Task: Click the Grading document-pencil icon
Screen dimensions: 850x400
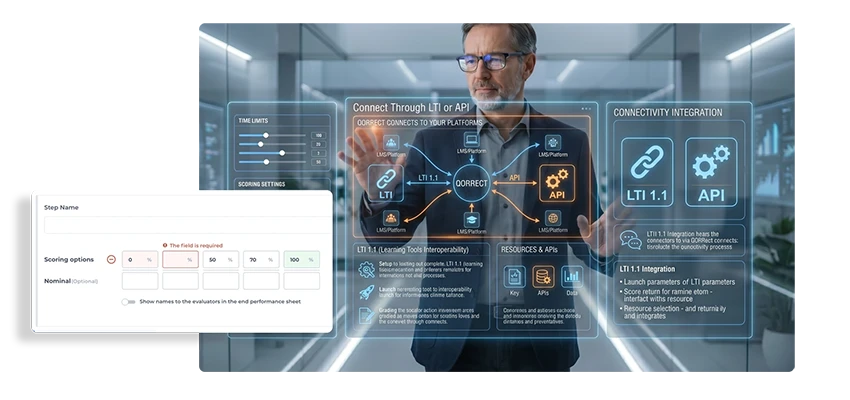Action: [367, 316]
